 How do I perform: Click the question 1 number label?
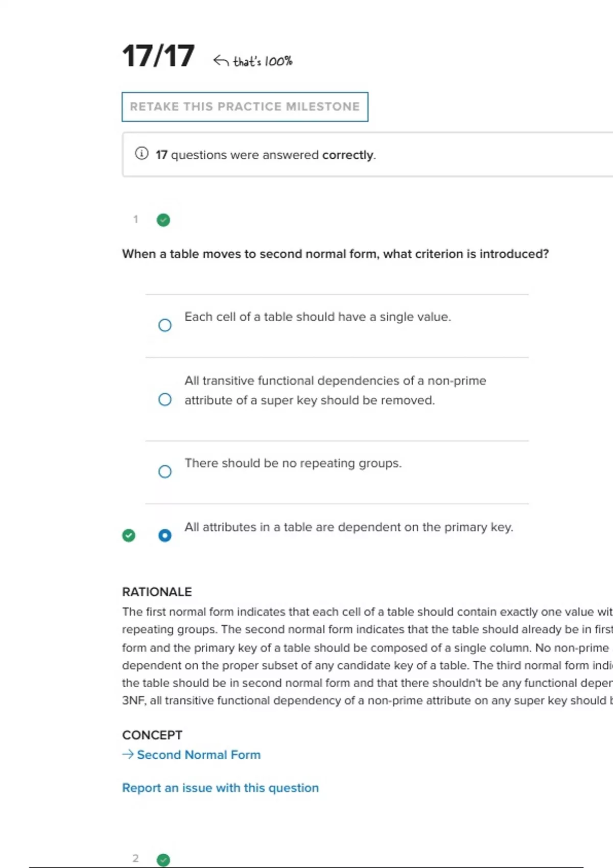point(136,220)
